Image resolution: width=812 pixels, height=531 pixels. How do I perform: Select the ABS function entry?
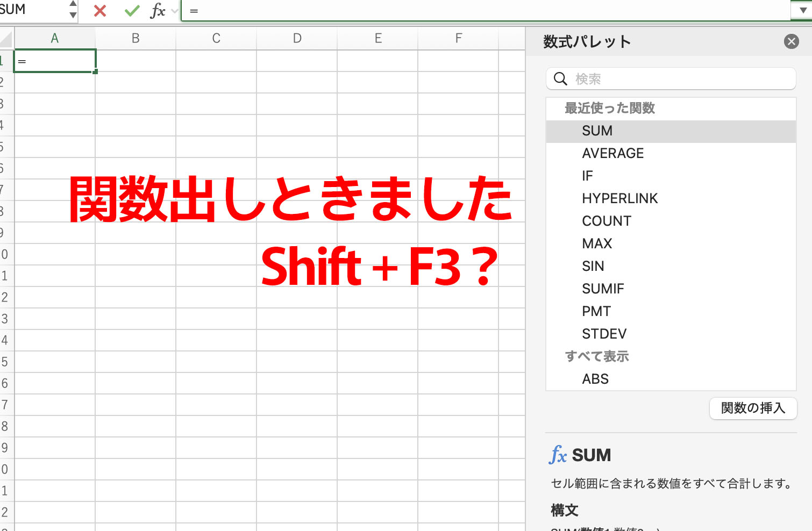pyautogui.click(x=595, y=379)
